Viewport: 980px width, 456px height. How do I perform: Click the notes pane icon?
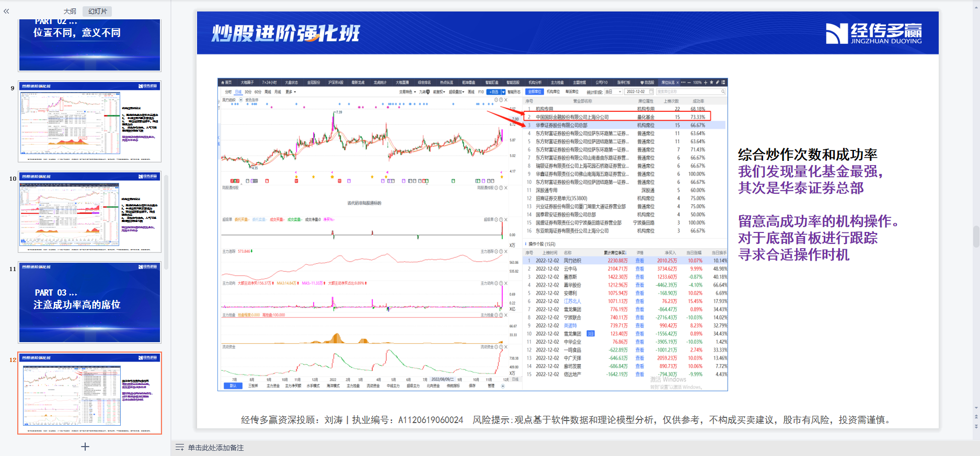pos(180,447)
